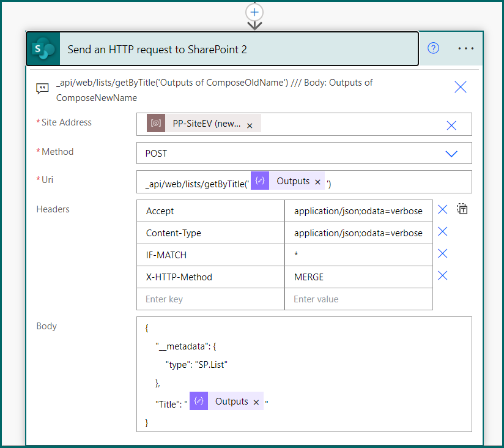Delete the IF-MATCH header row
The height and width of the screenshot is (448, 504).
(x=443, y=254)
